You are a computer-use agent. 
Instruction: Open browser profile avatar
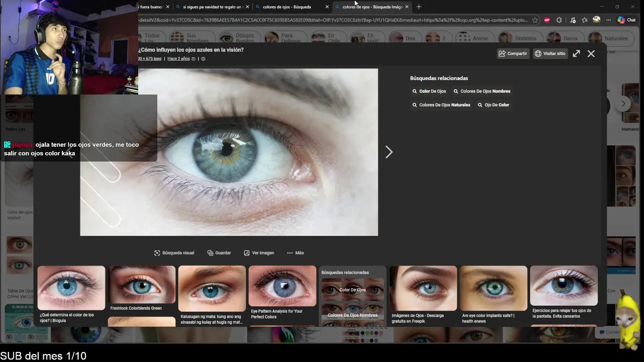pyautogui.click(x=596, y=20)
